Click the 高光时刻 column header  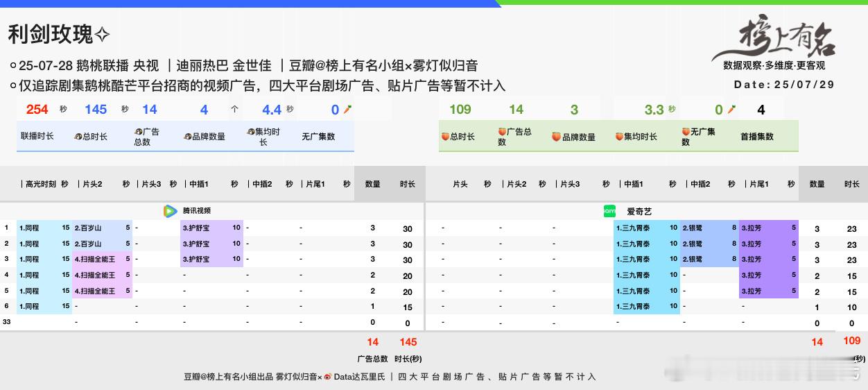41,184
